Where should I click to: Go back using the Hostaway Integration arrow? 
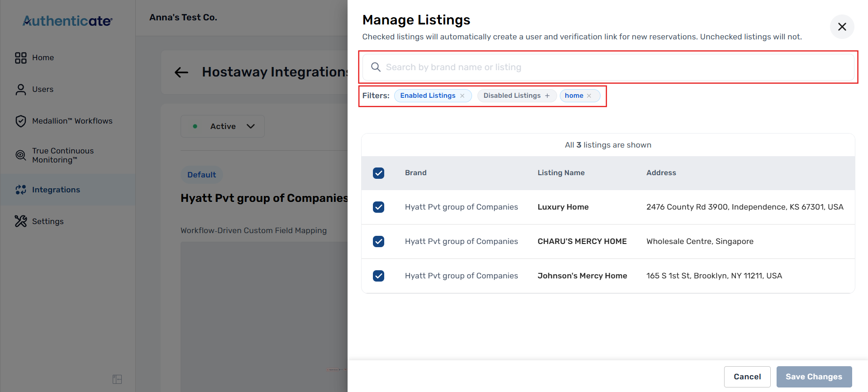point(181,72)
